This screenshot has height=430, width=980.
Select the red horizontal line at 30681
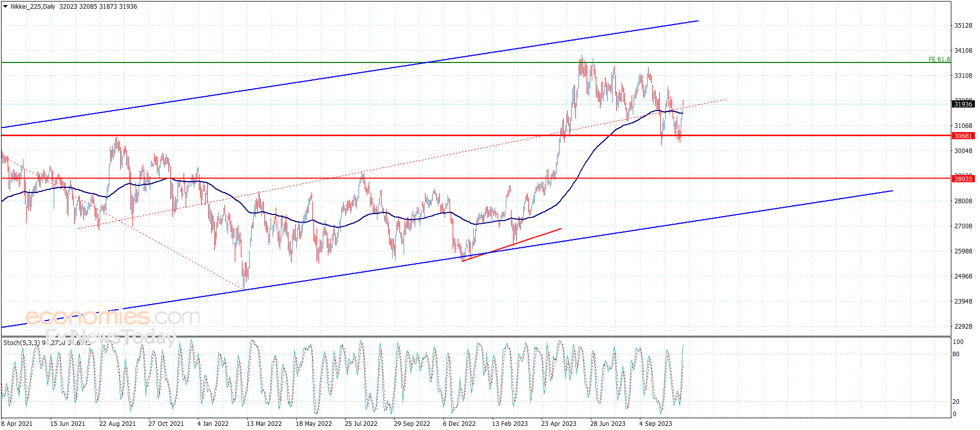(476, 135)
